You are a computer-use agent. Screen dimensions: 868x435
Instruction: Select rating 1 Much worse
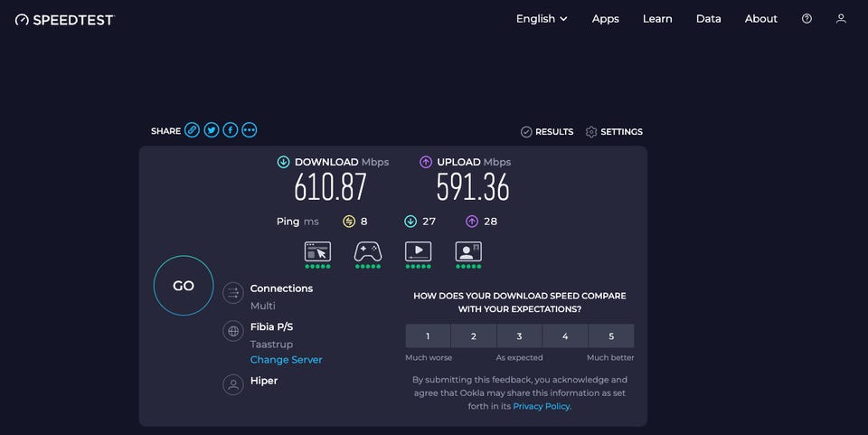pyautogui.click(x=429, y=336)
